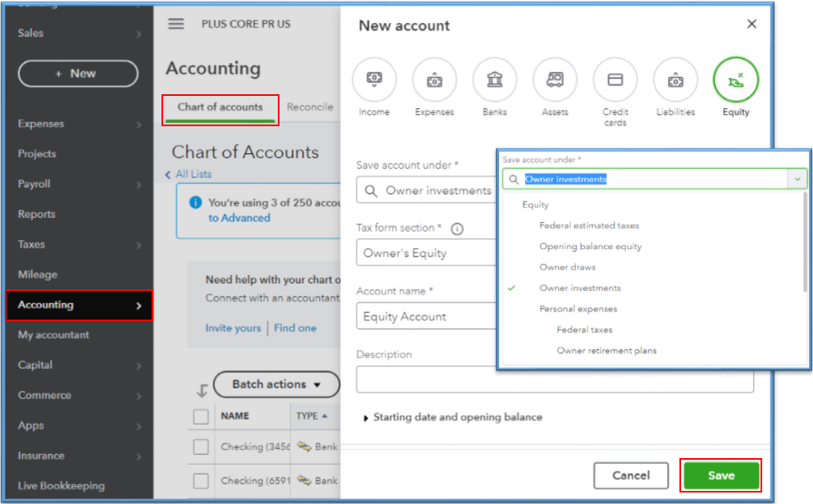Viewport: 813px width, 504px height.
Task: Click the Invite yours link
Action: (x=233, y=329)
